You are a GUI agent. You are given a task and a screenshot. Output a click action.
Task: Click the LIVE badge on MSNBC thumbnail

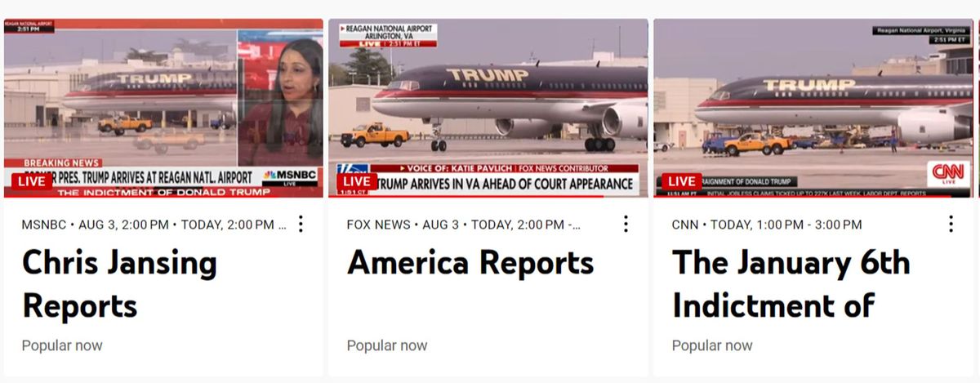32,181
